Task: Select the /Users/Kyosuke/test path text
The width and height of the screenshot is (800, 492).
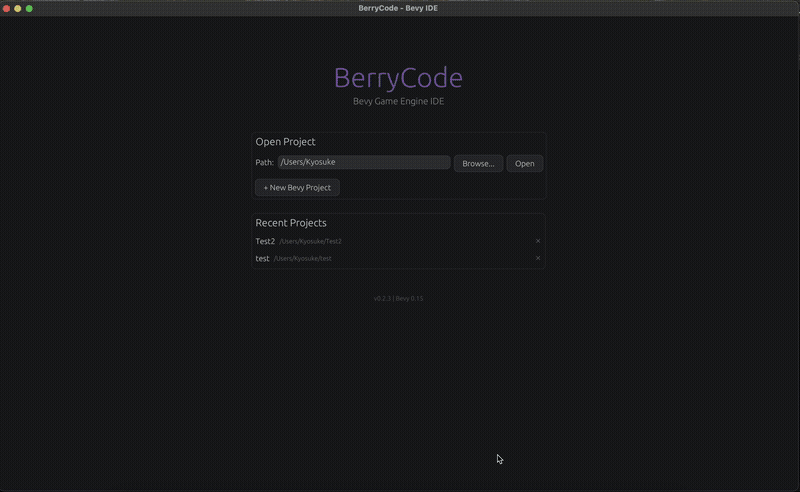Action: tap(303, 259)
